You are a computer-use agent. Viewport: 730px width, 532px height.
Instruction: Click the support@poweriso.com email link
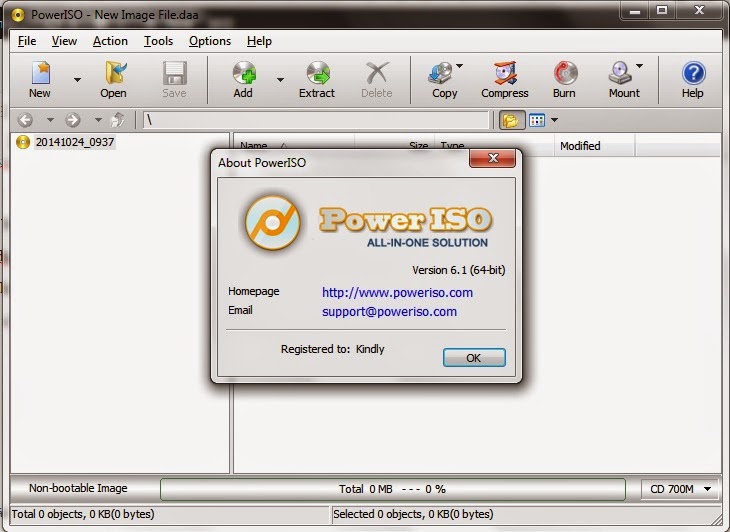pos(389,311)
